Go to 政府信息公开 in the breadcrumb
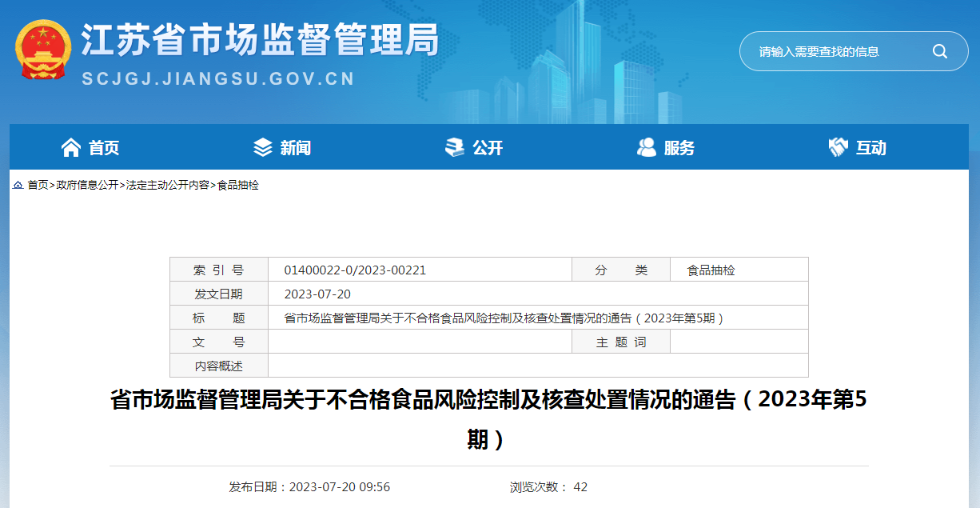Screen dimensions: 980x508 (x=87, y=185)
